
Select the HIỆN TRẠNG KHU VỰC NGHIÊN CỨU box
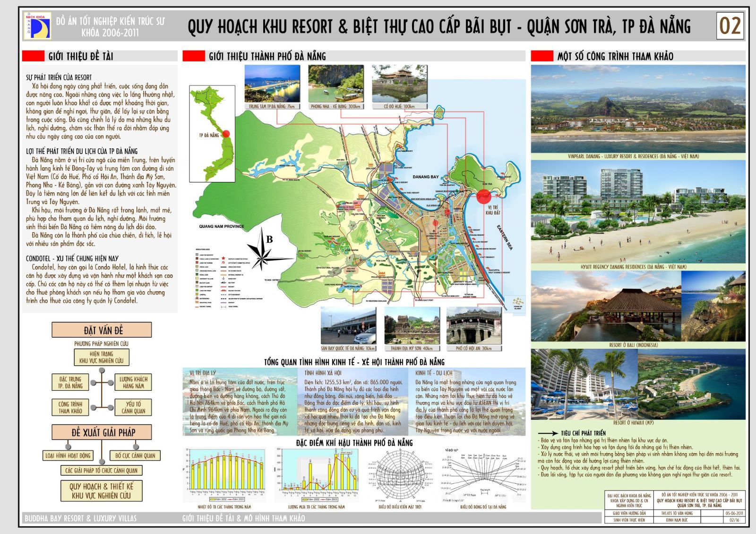(102, 357)
